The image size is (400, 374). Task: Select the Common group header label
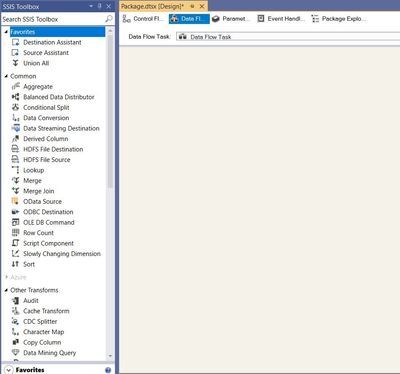[23, 76]
